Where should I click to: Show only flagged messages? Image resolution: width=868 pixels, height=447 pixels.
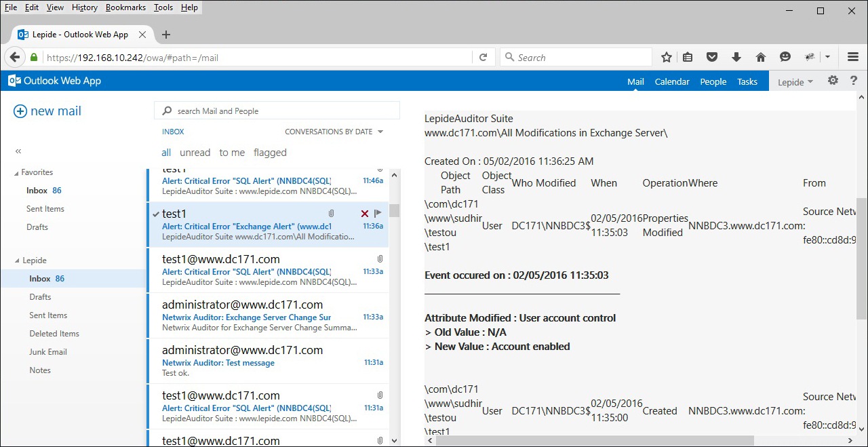click(270, 152)
